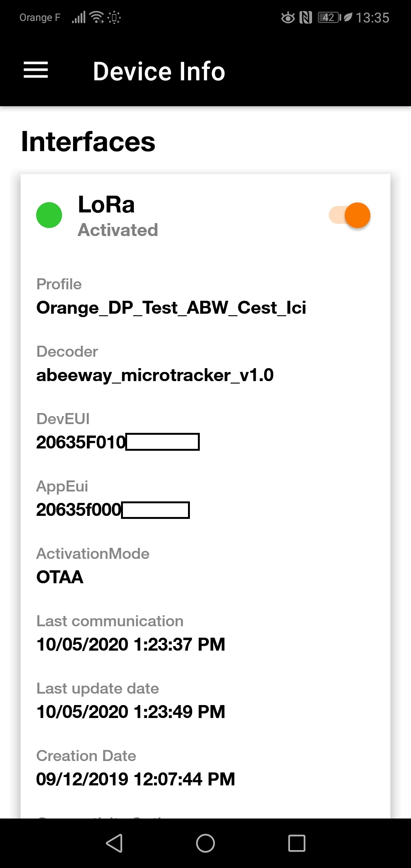
Task: Tap the Interfaces section heading
Action: click(88, 143)
